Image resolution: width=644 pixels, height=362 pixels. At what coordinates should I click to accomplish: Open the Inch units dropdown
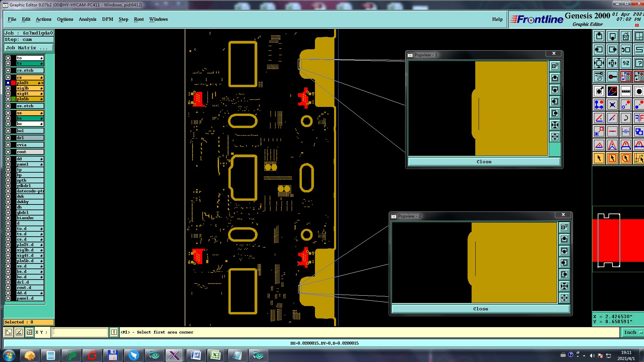633,332
